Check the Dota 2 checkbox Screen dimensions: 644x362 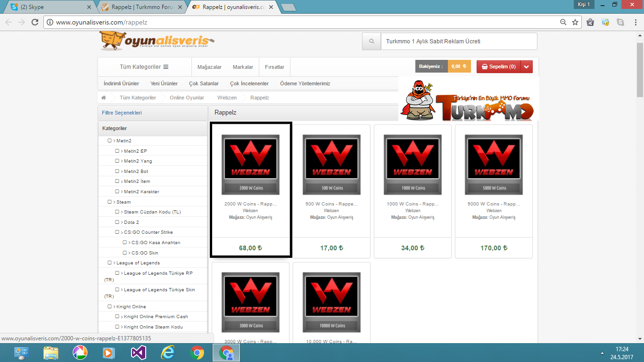(x=117, y=222)
